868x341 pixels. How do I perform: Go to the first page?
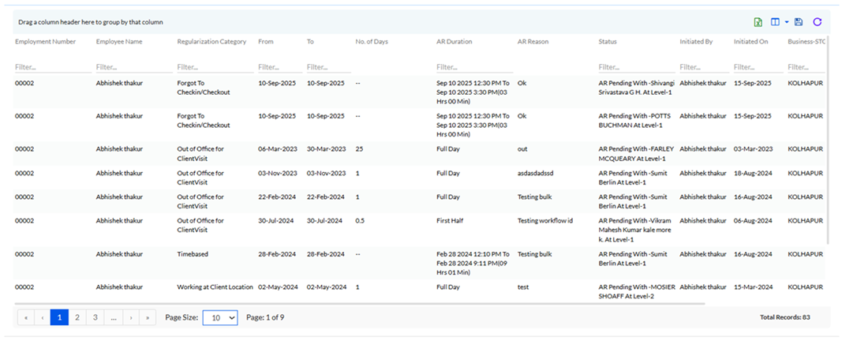(x=25, y=317)
